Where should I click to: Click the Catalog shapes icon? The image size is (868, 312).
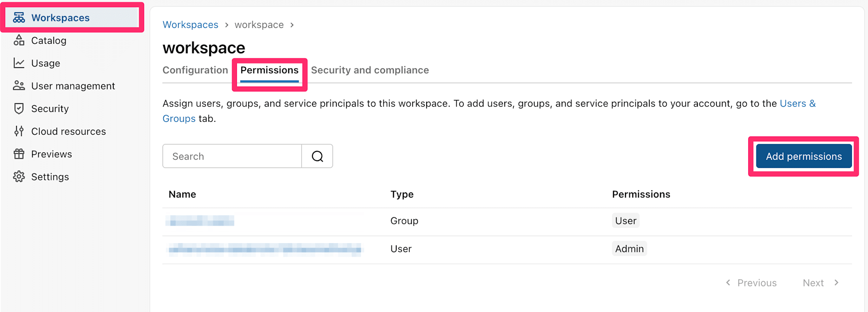tap(19, 40)
